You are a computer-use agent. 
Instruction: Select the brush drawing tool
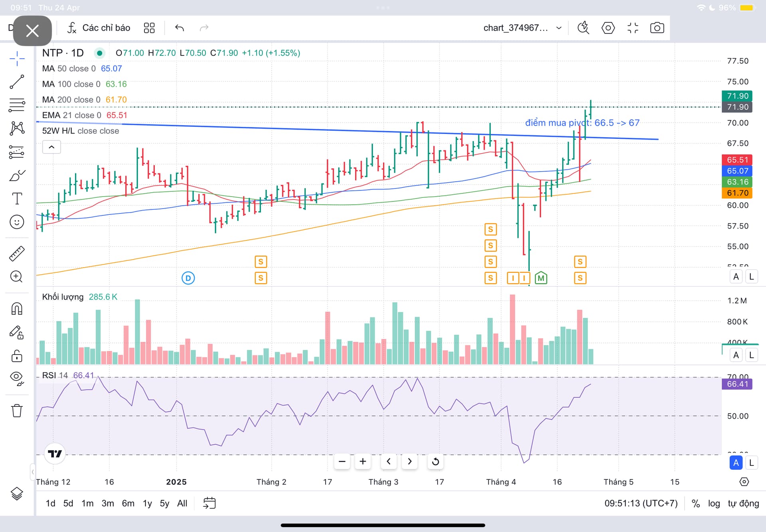click(x=17, y=175)
